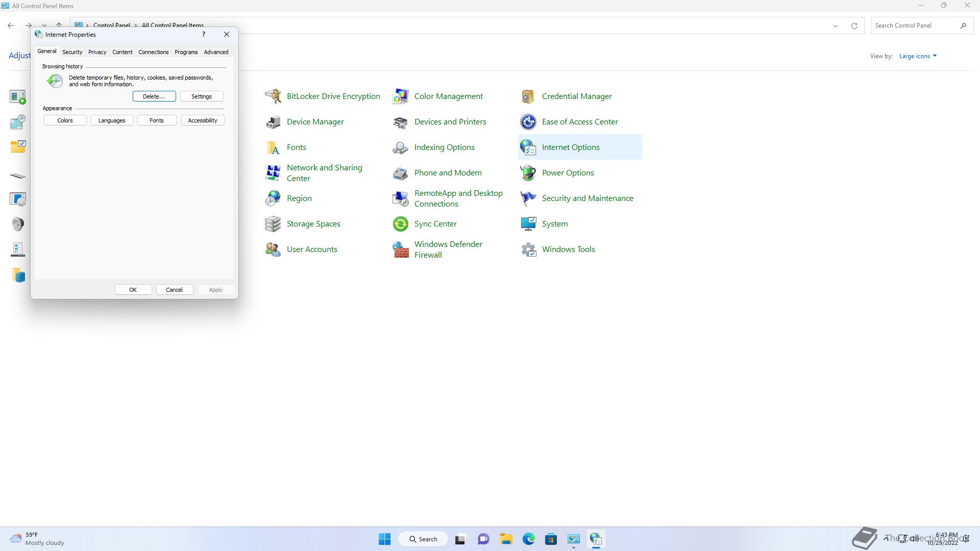This screenshot has width=980, height=551.
Task: Switch to the Security tab
Action: click(72, 52)
